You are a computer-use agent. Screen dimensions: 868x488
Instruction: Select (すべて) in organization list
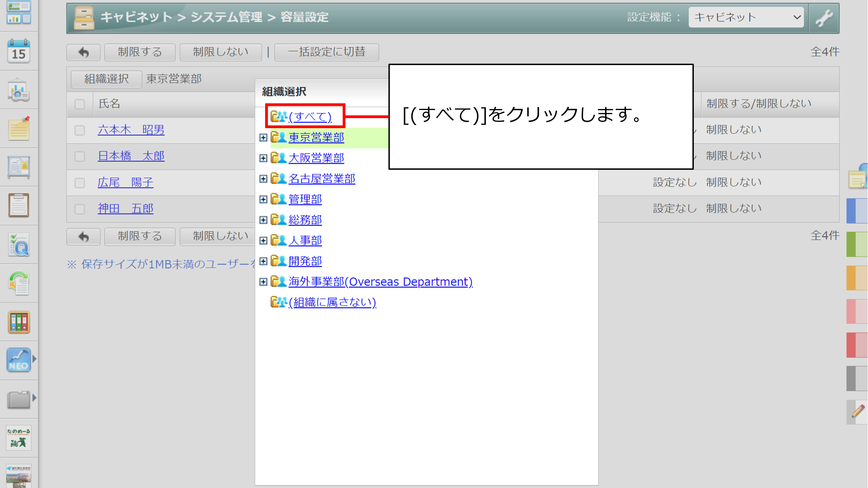[x=310, y=117]
